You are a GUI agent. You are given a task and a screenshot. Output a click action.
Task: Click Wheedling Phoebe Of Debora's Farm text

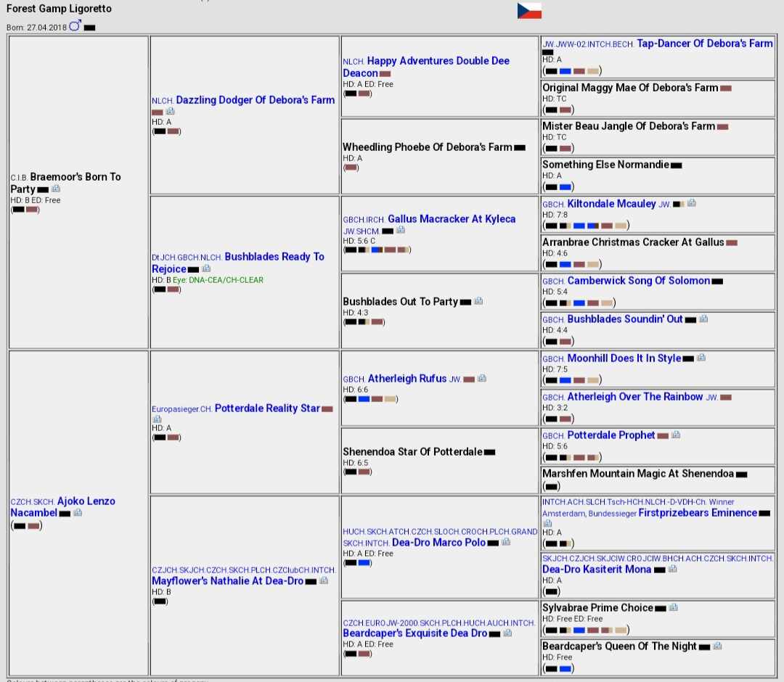[x=427, y=147]
